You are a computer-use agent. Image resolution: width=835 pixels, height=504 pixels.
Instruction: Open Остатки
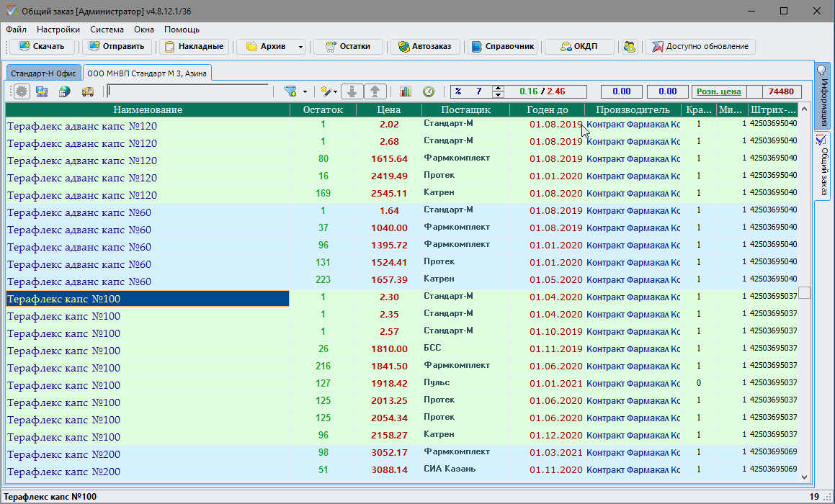pyautogui.click(x=348, y=46)
